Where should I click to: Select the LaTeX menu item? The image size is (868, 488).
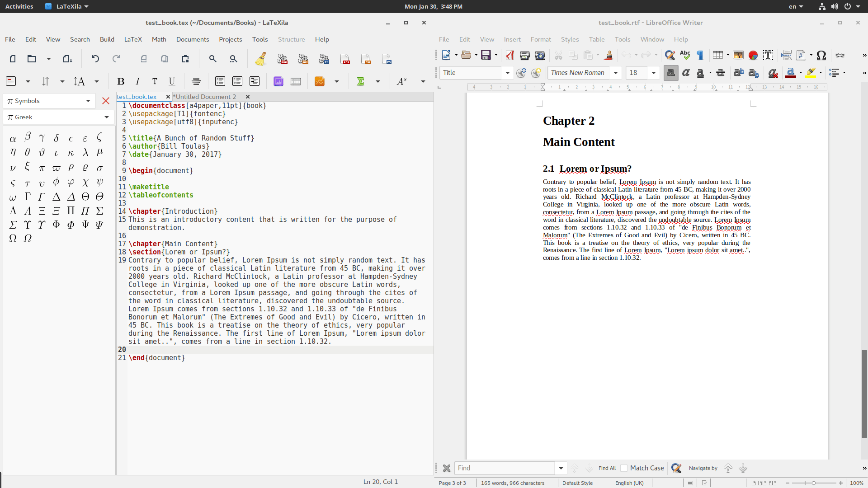coord(132,39)
